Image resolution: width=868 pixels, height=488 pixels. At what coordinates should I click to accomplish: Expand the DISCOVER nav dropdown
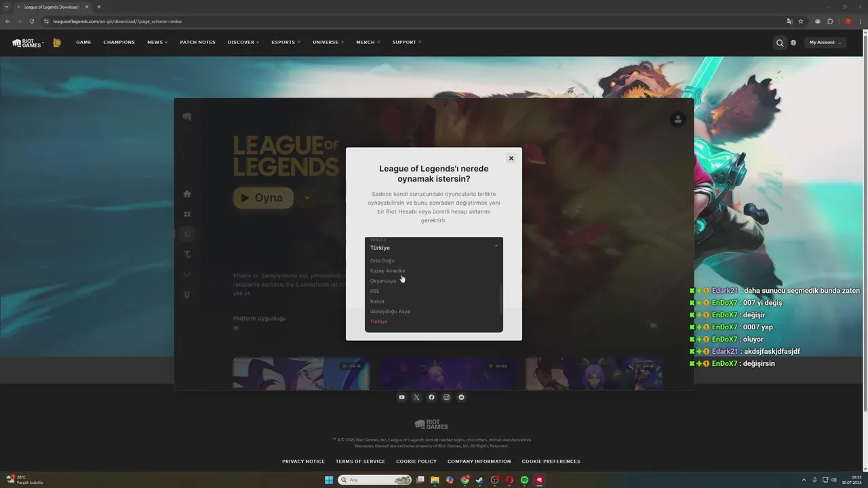(243, 42)
